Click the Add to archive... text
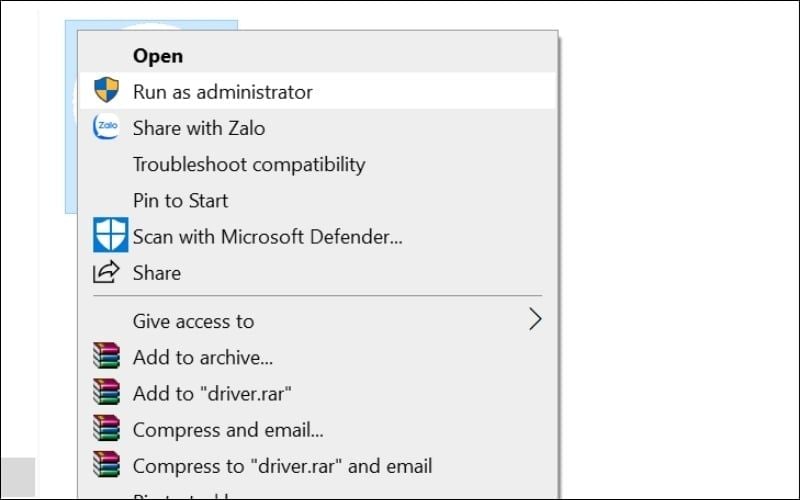800x500 pixels. point(203,357)
